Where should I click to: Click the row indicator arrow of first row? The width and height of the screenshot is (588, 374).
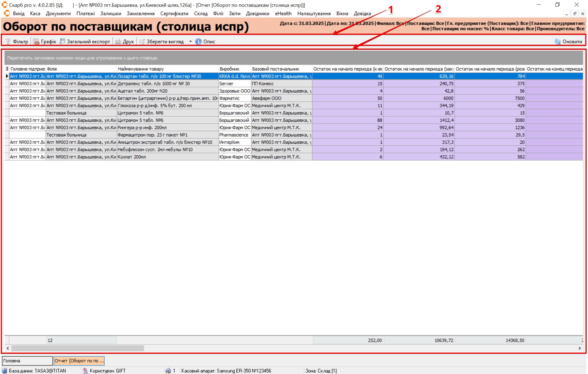tap(7, 76)
